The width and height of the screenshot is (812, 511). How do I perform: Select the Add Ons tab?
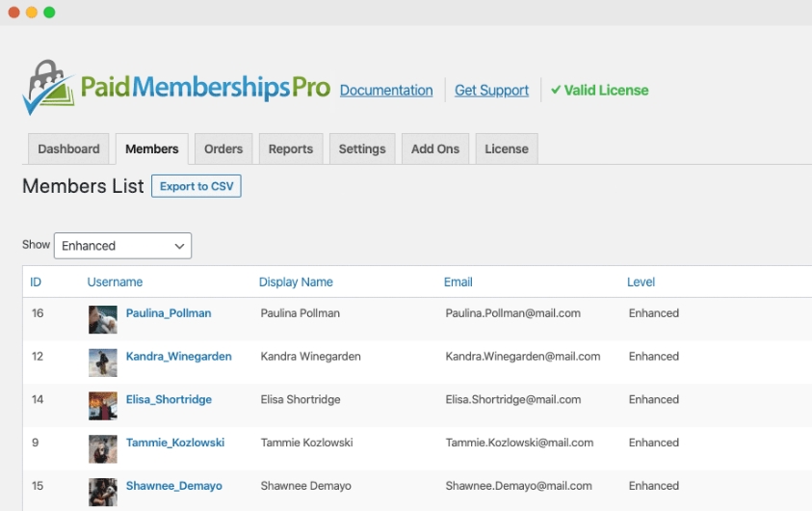pyautogui.click(x=435, y=148)
